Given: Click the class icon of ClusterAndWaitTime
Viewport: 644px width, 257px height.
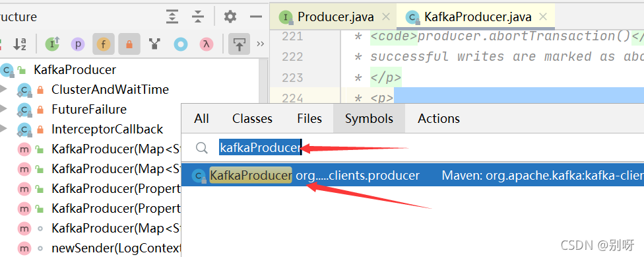Looking at the screenshot, I should [24, 90].
